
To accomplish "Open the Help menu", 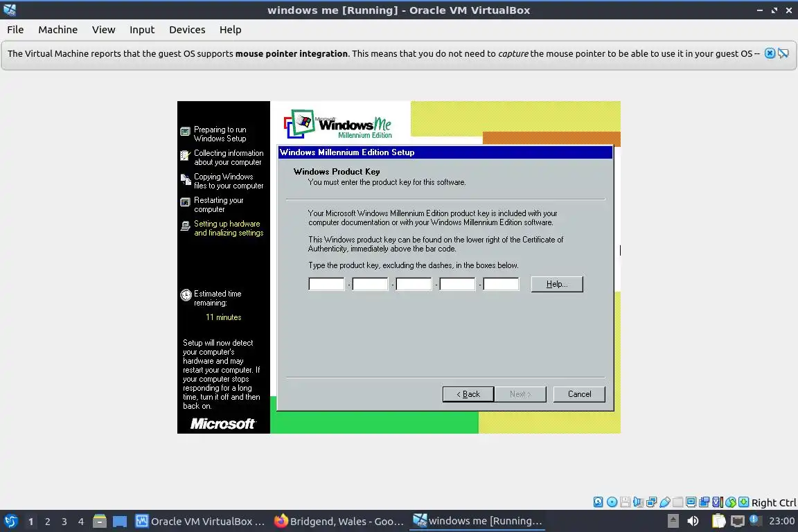I will click(231, 30).
